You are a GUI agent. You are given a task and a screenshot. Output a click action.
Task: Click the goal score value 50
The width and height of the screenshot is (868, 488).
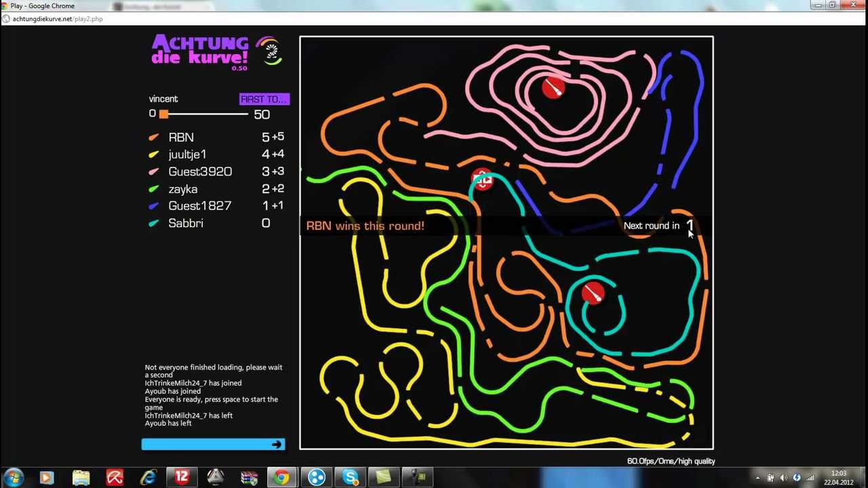(x=262, y=115)
